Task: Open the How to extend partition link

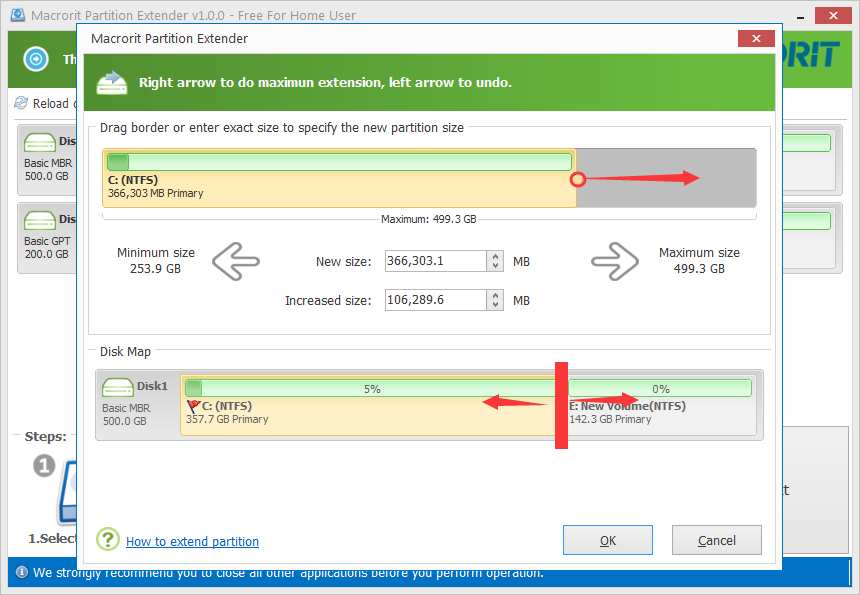Action: [x=192, y=542]
